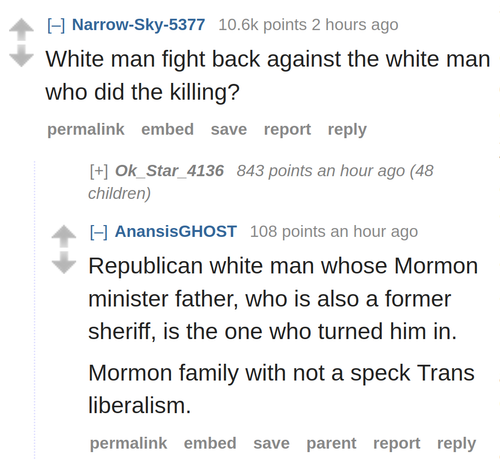Open permalink of Narrow-Sky-5377's comment
The height and width of the screenshot is (460, 500).
click(x=86, y=129)
